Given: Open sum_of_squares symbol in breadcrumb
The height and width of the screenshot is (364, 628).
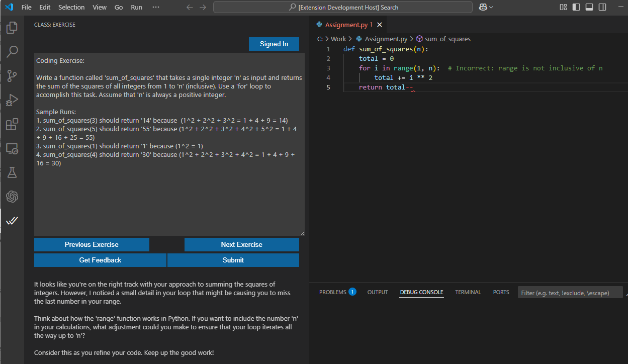Looking at the screenshot, I should (447, 39).
